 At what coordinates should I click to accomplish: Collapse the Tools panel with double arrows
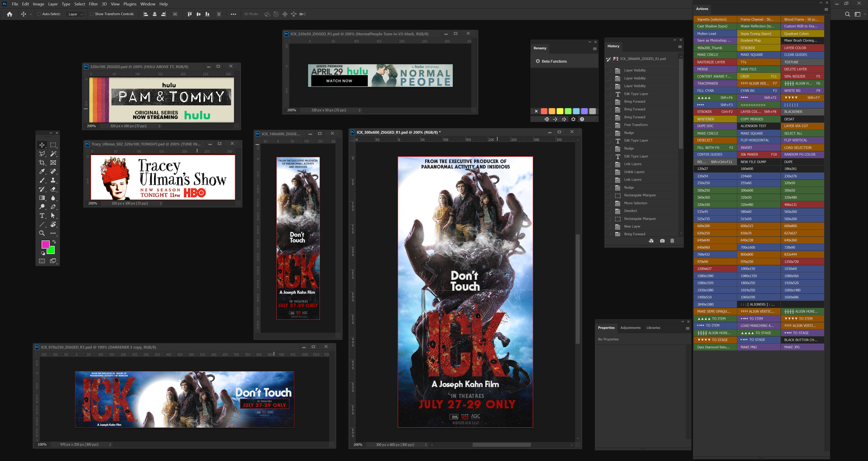(x=51, y=133)
